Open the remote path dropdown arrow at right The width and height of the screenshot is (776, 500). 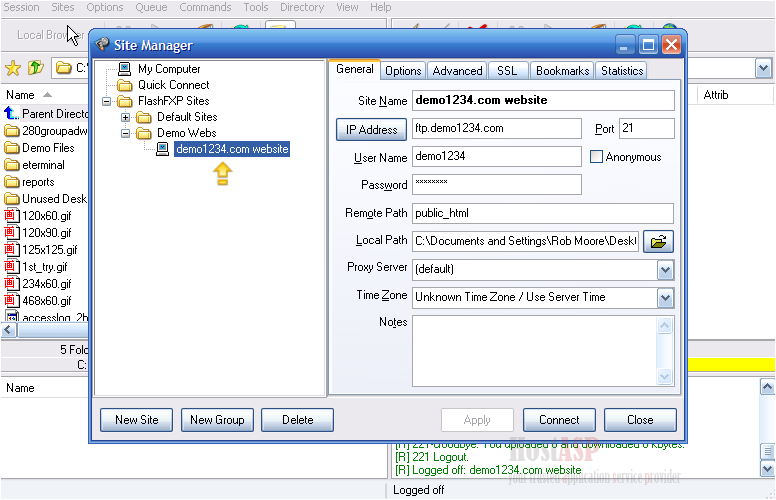pyautogui.click(x=763, y=68)
